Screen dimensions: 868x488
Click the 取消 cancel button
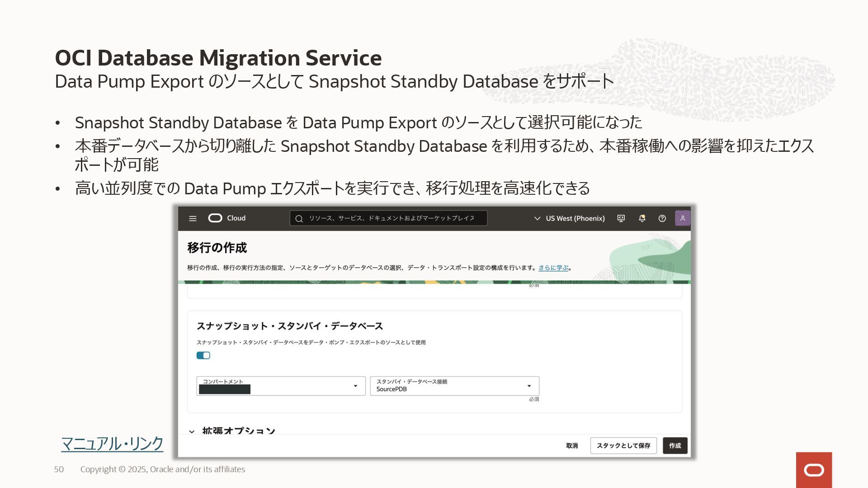[x=572, y=446]
